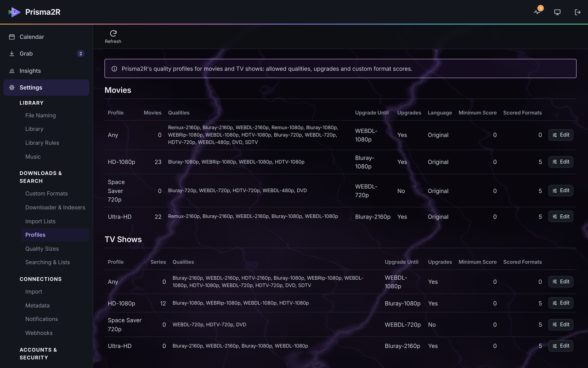Viewport: 588px width, 368px height.
Task: Select Settings in the sidebar
Action: pyautogui.click(x=46, y=87)
